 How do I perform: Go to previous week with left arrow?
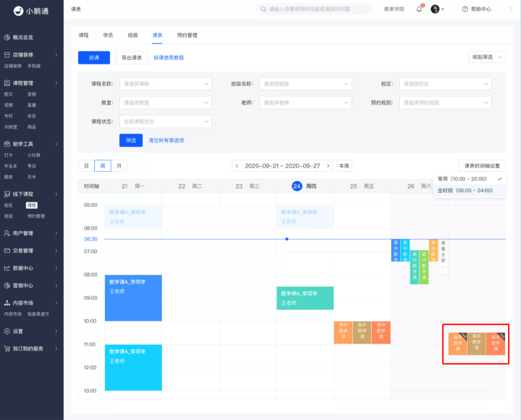point(237,166)
